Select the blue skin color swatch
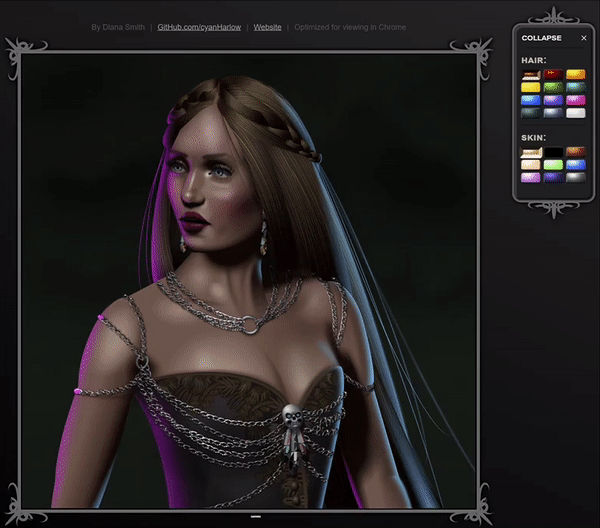 pos(576,165)
